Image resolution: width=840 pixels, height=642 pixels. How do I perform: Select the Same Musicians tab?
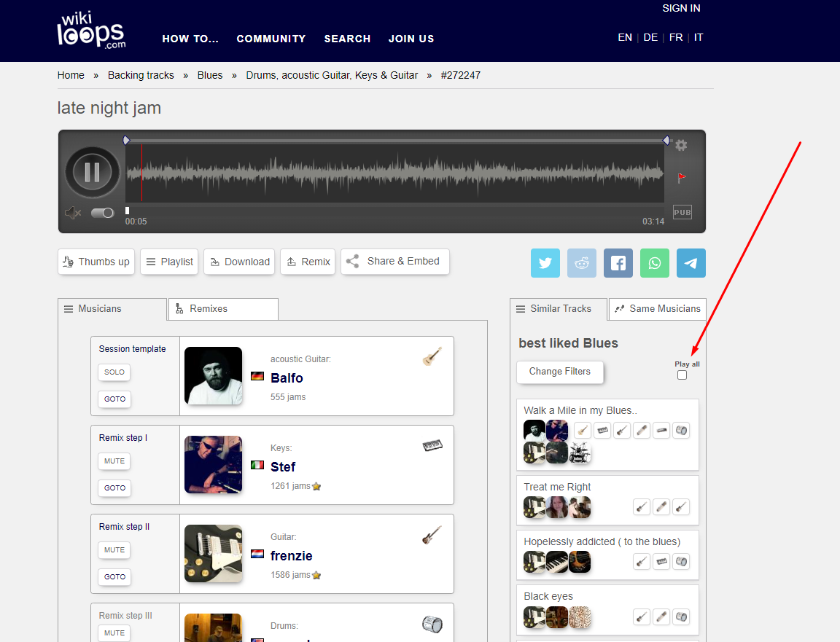click(x=657, y=309)
